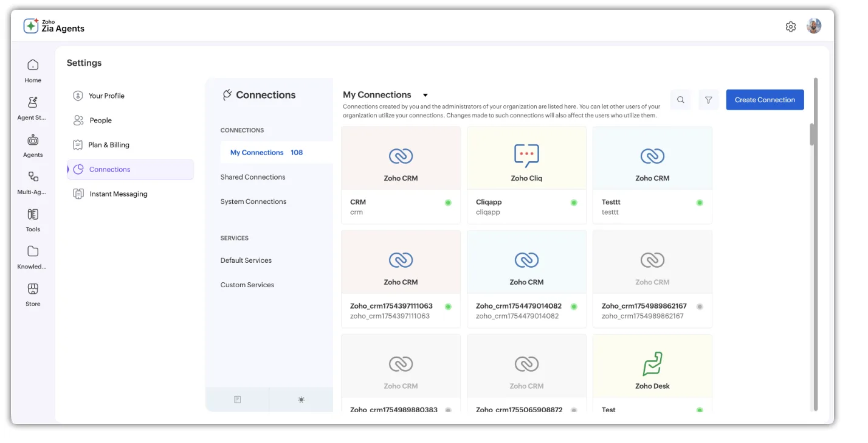Click the settings gear icon
The image size is (868, 443).
(x=790, y=27)
